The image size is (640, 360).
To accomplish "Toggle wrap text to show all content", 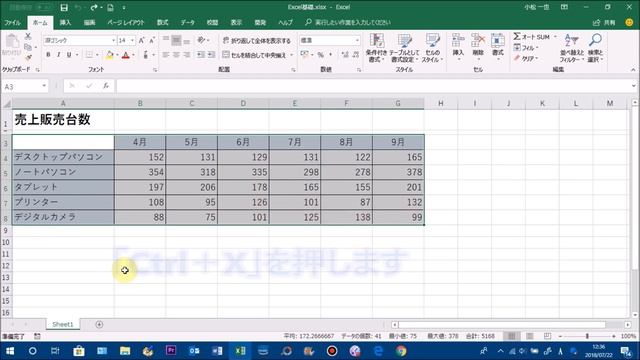I will (257, 40).
